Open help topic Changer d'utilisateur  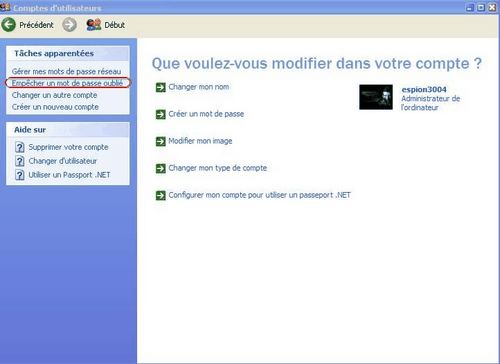(x=63, y=161)
